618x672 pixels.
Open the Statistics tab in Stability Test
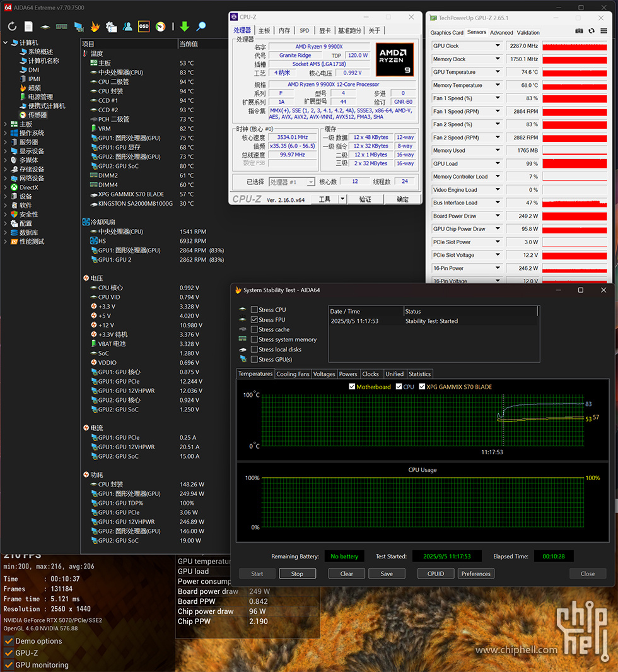point(420,374)
